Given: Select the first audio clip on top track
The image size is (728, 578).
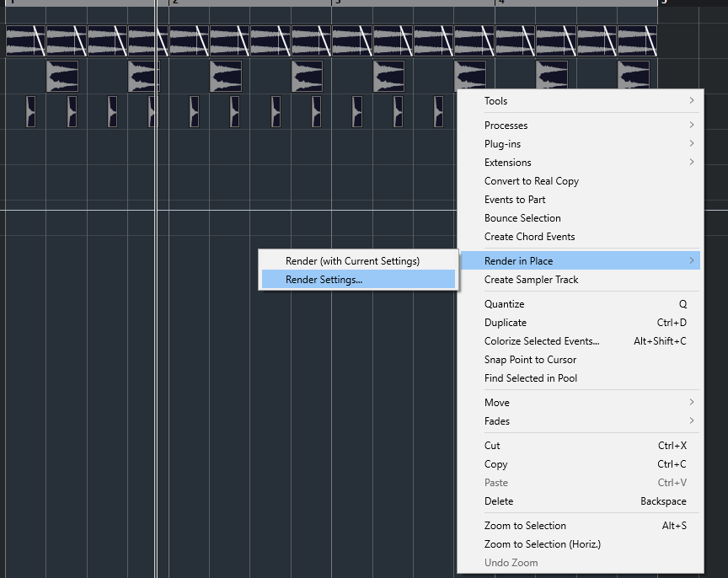Looking at the screenshot, I should [x=25, y=40].
